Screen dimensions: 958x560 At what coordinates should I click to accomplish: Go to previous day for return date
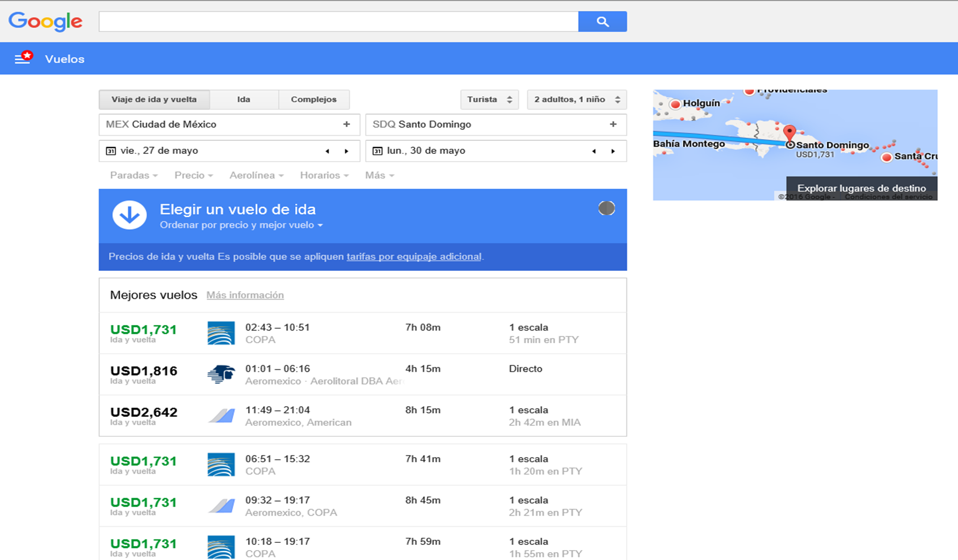(594, 151)
